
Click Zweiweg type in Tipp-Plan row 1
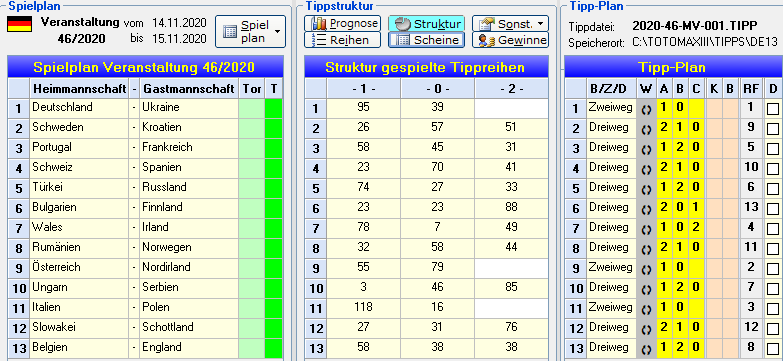[x=611, y=108]
